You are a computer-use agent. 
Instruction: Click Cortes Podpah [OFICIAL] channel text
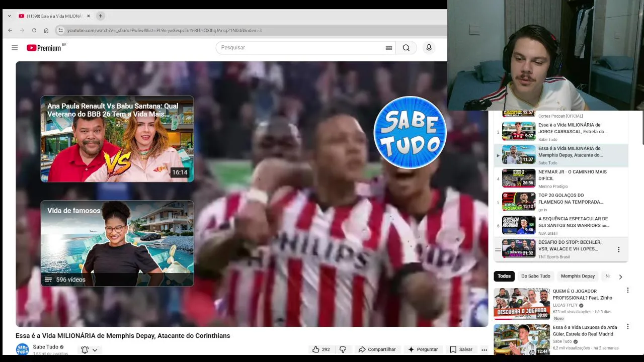(560, 116)
